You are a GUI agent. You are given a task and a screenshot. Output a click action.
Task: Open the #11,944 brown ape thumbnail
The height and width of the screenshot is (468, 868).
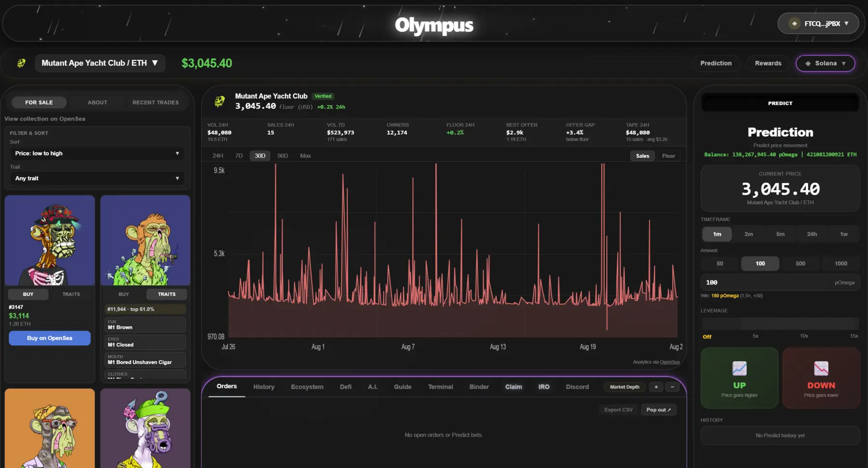145,240
